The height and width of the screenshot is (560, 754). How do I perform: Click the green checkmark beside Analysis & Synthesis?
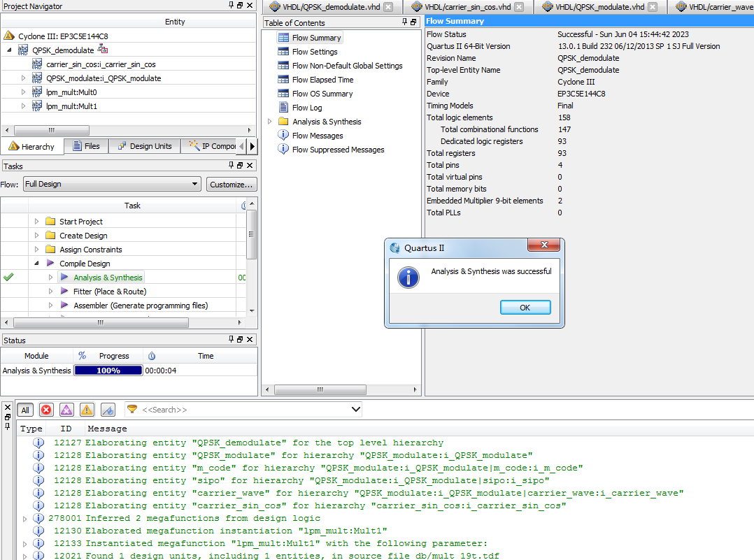point(8,277)
